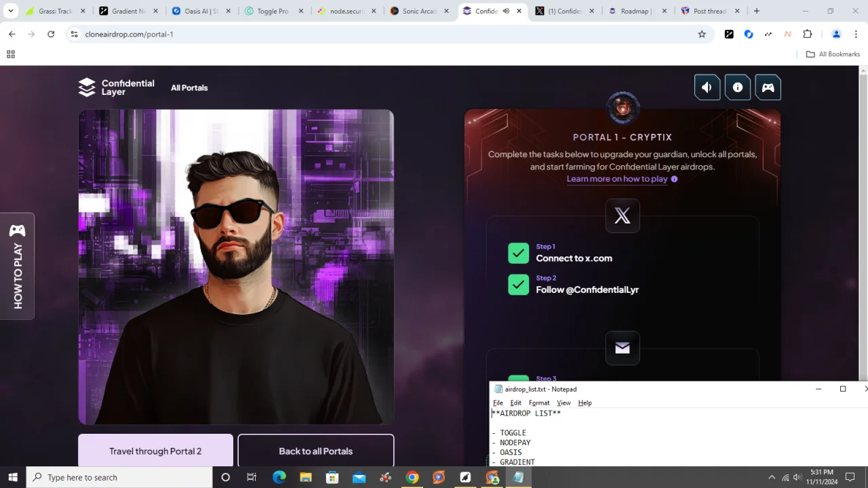Click the GRADIENT line in Notepad
Image resolution: width=868 pixels, height=488 pixels.
click(513, 462)
